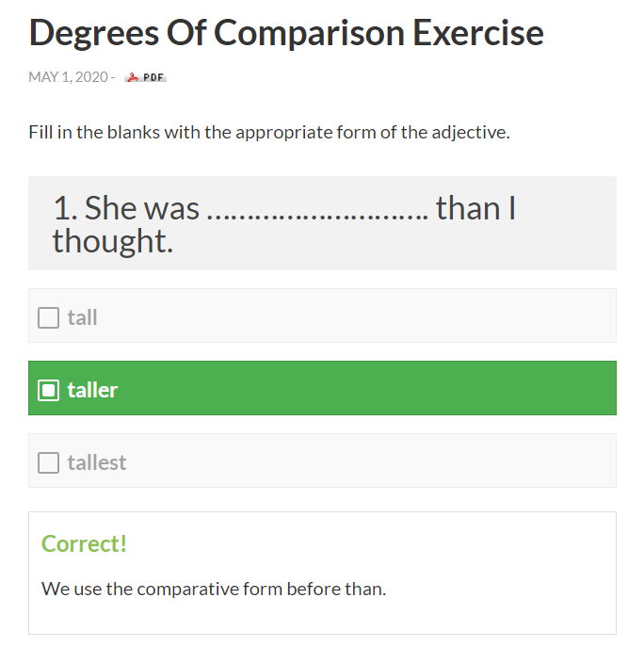The width and height of the screenshot is (644, 663).
Task: Click the comparative form explanation text
Action: [214, 590]
